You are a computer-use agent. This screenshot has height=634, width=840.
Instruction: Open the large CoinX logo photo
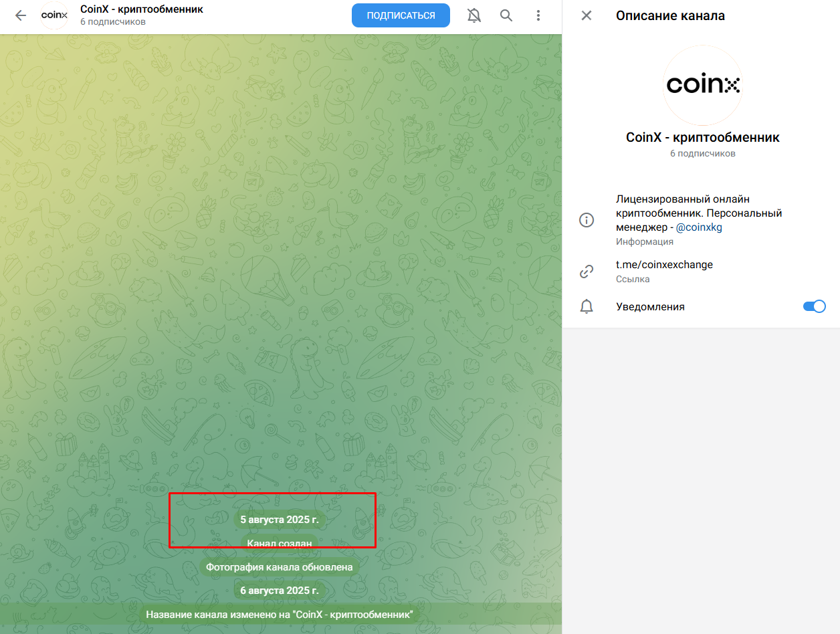(703, 86)
